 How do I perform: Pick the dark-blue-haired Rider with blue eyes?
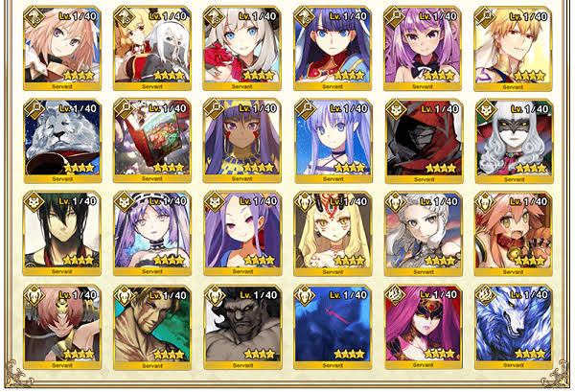(333, 48)
